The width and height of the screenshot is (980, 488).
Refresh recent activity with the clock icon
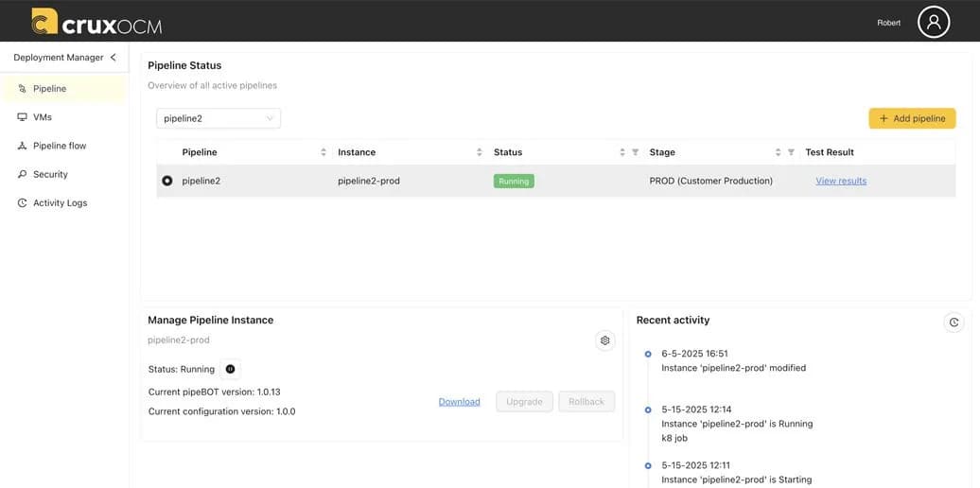click(x=954, y=322)
